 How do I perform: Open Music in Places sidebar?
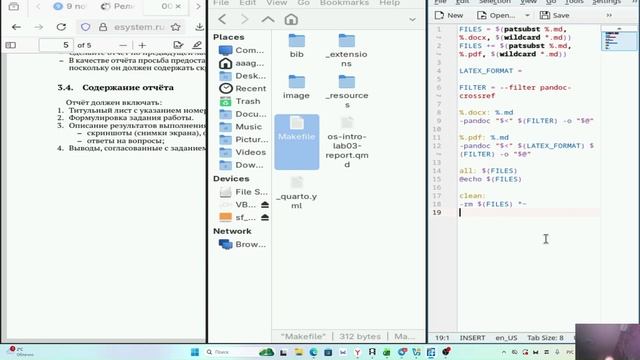pyautogui.click(x=240, y=127)
